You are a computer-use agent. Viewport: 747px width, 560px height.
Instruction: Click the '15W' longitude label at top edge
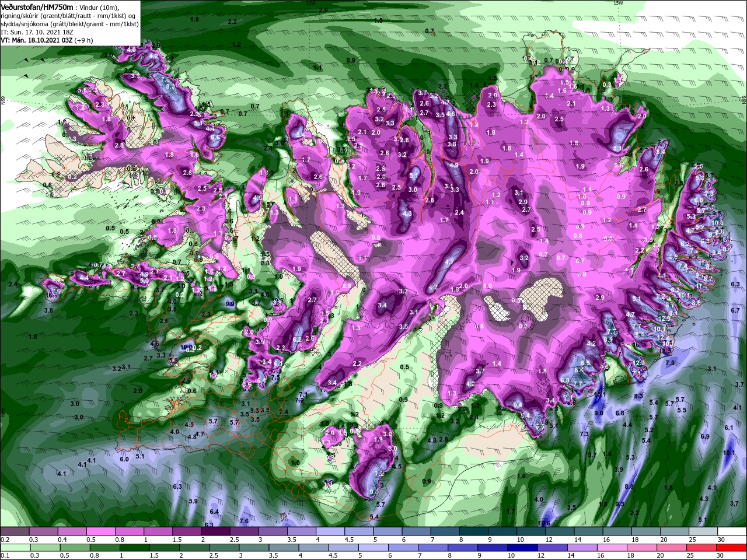pos(619,3)
